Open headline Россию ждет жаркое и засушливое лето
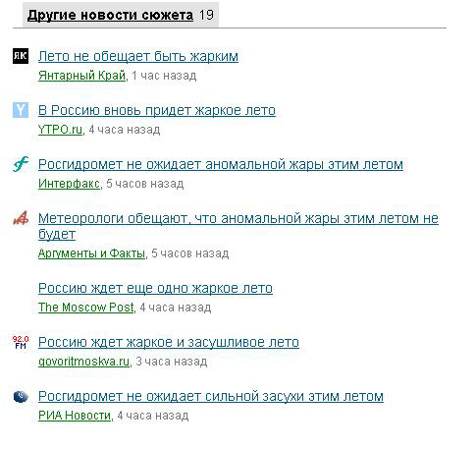Viewport: 476px width, 449px height. coord(169,342)
